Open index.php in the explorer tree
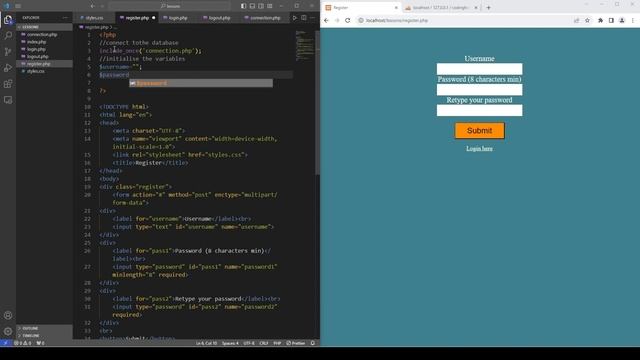Viewport: 640px width, 360px height. coord(44,42)
